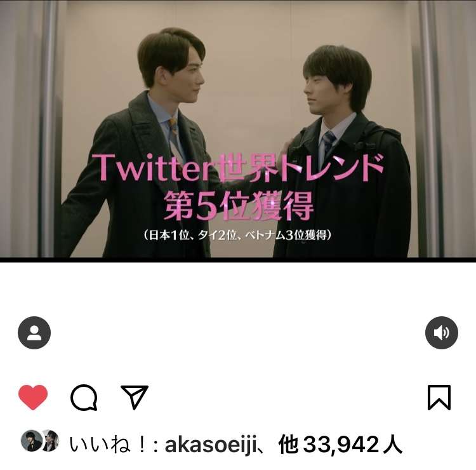This screenshot has height=470, width=476.
Task: Open first liker's profile avatar
Action: (31, 441)
